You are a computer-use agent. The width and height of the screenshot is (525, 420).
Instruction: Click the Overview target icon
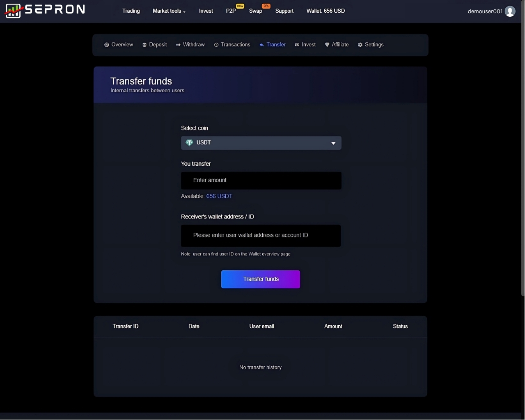[x=107, y=45]
